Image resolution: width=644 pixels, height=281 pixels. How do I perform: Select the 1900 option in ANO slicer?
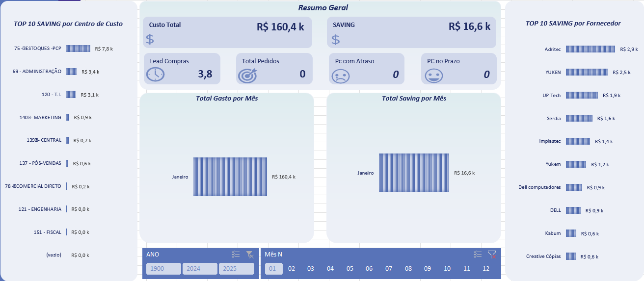click(163, 269)
